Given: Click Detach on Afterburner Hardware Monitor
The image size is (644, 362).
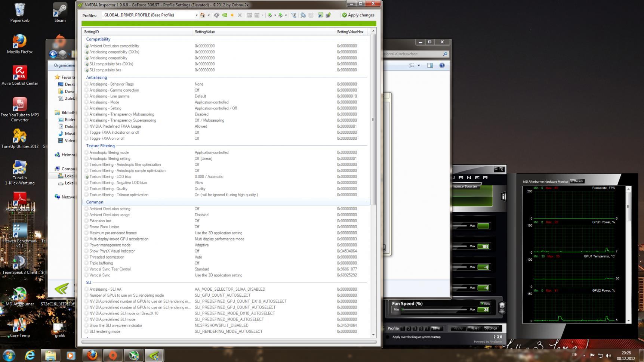Looking at the screenshot, I should point(577,182).
